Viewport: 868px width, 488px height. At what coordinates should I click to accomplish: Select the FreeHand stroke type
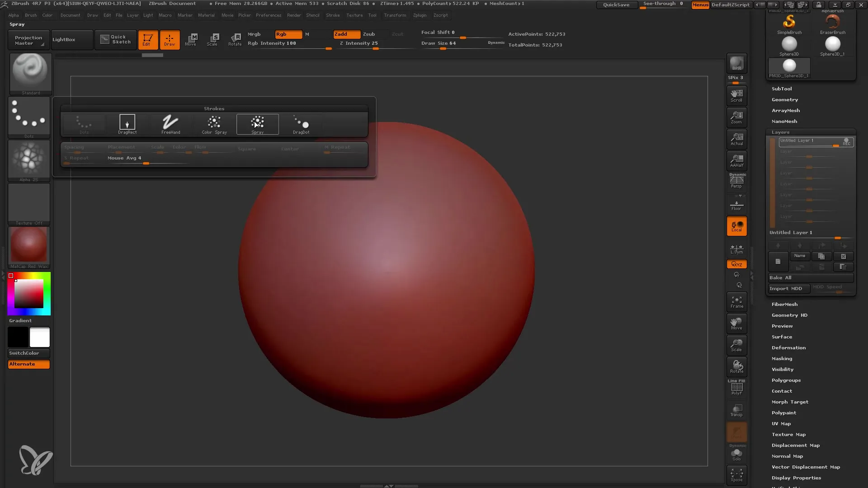click(170, 124)
